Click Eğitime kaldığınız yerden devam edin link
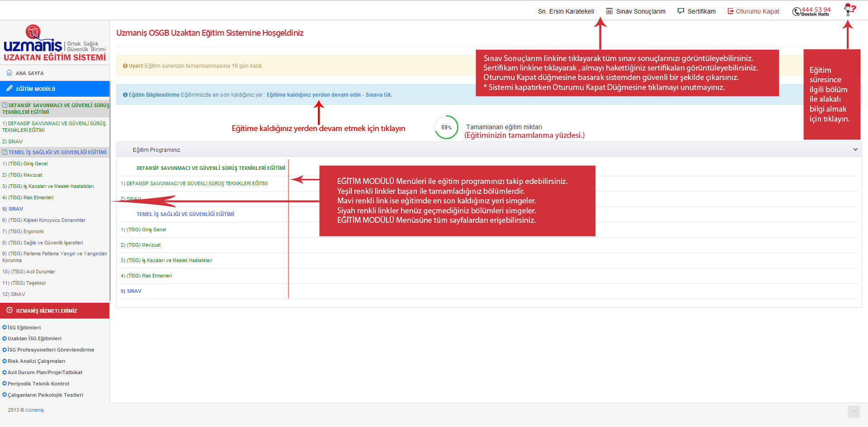This screenshot has width=868, height=427. [x=314, y=95]
